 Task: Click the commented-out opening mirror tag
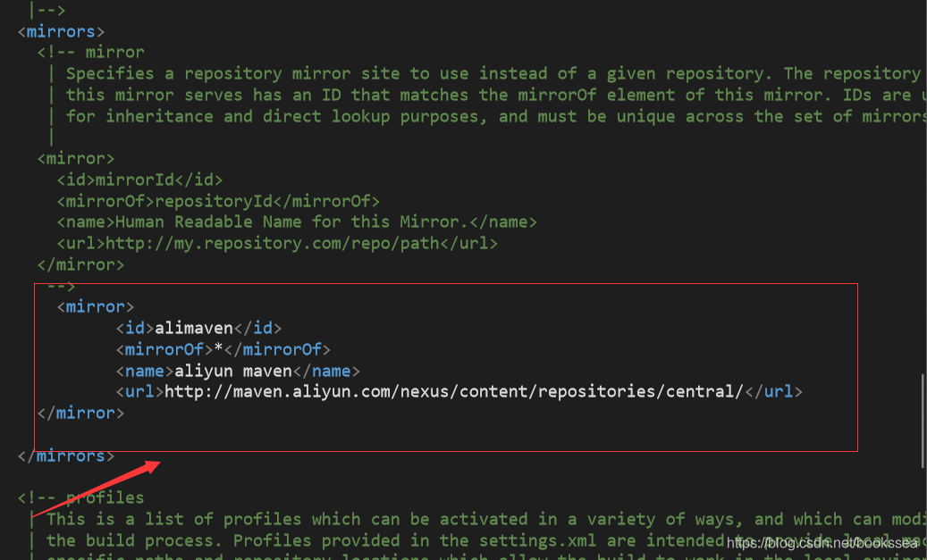pyautogui.click(x=76, y=158)
